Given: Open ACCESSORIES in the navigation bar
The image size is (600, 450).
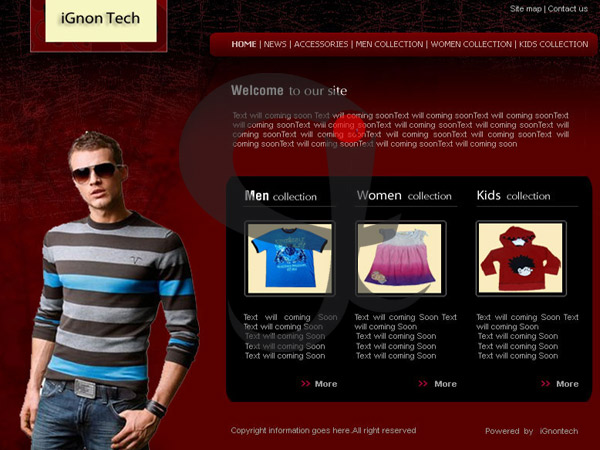Looking at the screenshot, I should click(321, 44).
